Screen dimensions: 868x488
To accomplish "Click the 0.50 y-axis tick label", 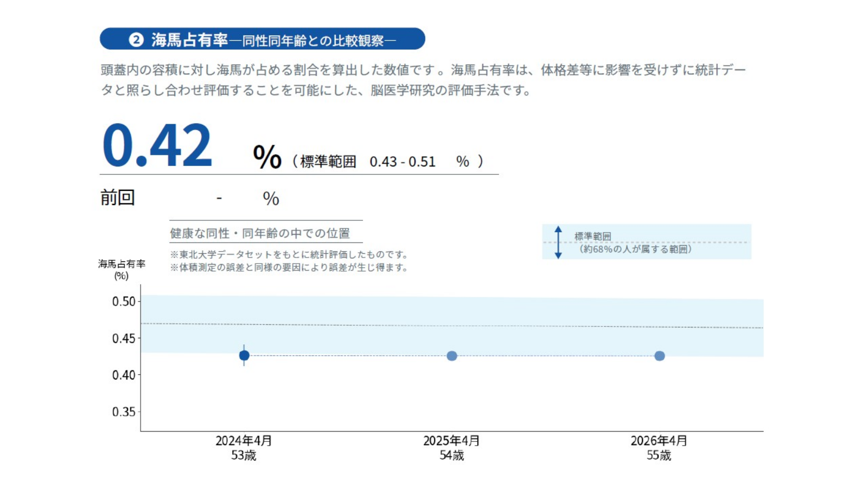I will click(124, 301).
